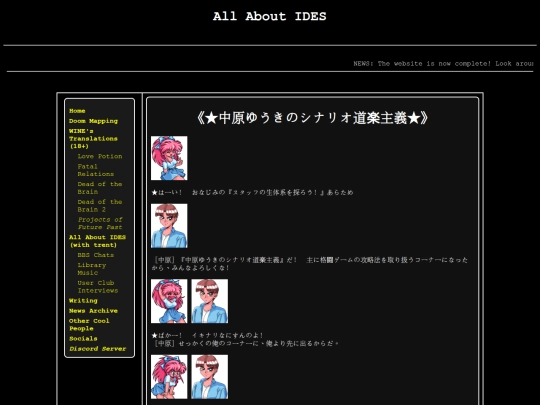Click the line ★ばかー！ イキナリなにすんのよ！

pos(207,335)
